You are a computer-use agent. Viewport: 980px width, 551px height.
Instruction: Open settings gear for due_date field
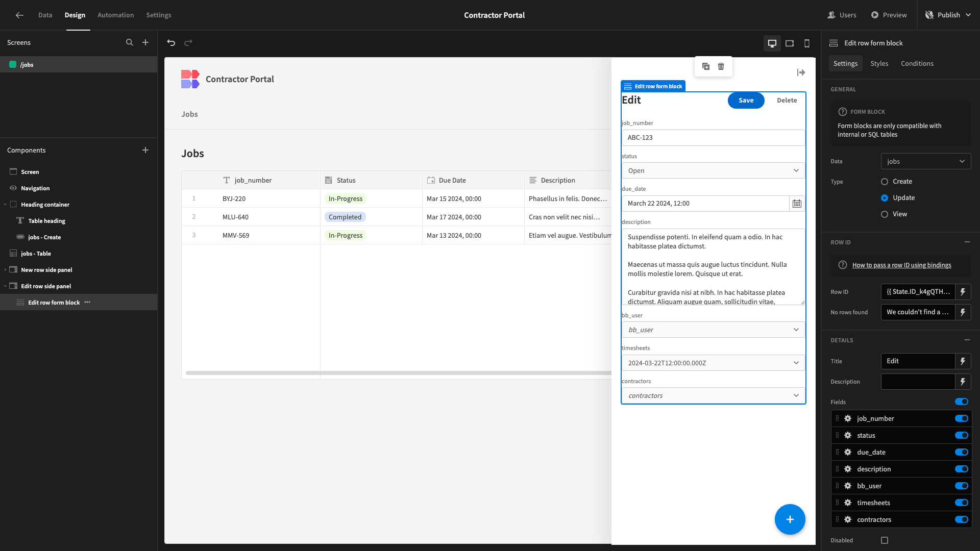tap(848, 452)
